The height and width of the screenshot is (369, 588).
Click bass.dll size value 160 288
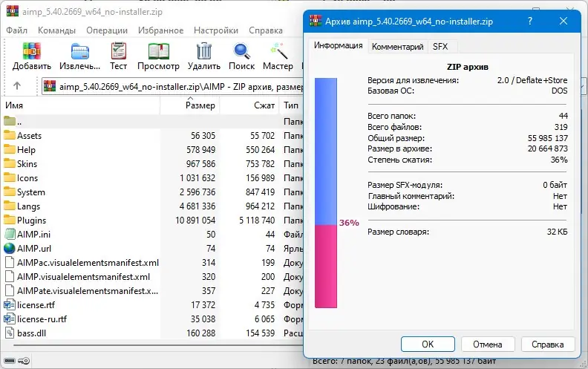201,333
